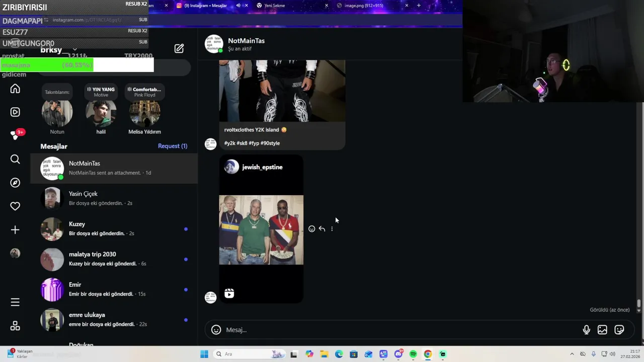Open jewish_epstine profile on shared post
This screenshot has width=644, height=362.
click(262, 167)
